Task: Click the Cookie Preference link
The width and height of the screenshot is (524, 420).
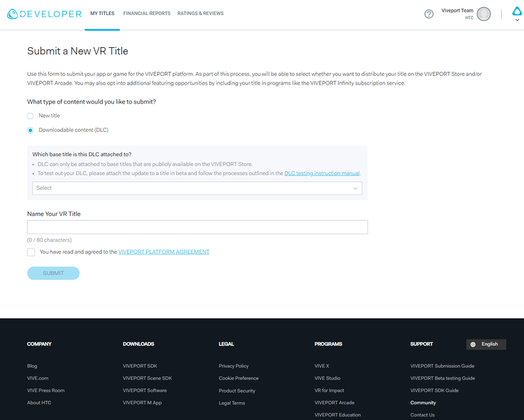Action: pos(238,378)
